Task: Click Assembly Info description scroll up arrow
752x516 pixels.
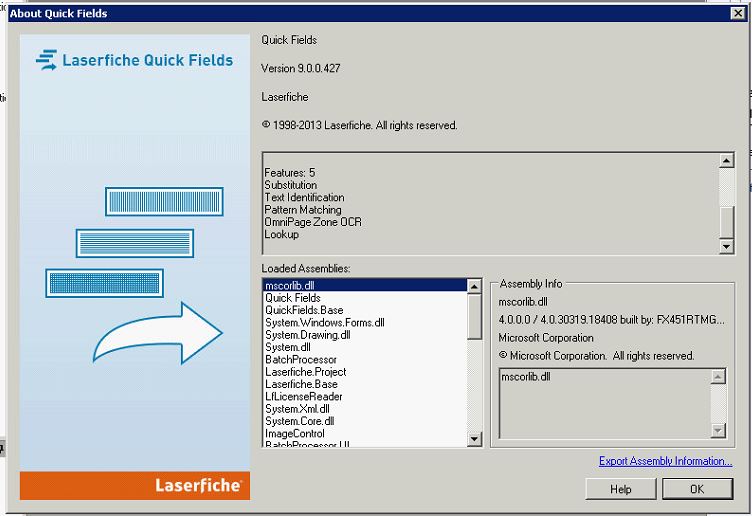Action: coord(717,377)
